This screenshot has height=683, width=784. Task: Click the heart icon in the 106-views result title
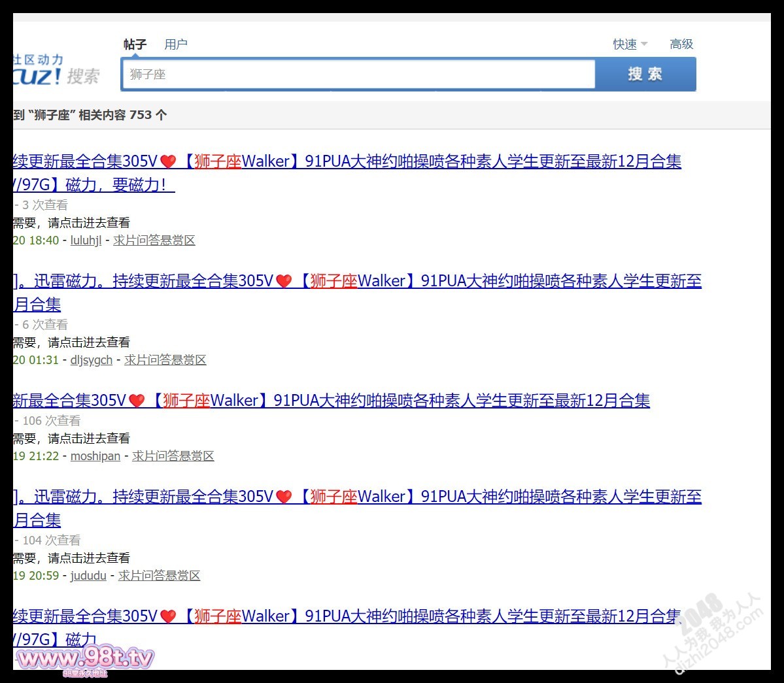137,401
